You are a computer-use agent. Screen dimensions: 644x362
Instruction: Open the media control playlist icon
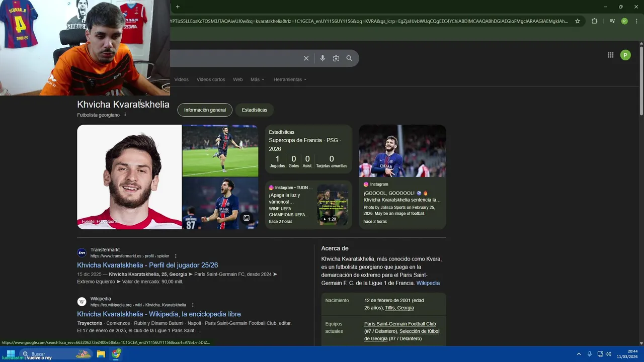coord(612,21)
